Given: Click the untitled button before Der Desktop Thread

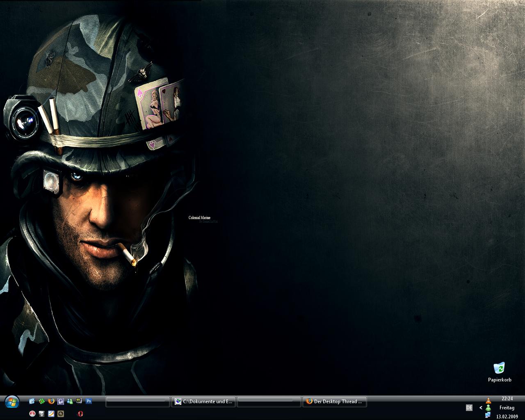Looking at the screenshot, I should click(x=269, y=402).
